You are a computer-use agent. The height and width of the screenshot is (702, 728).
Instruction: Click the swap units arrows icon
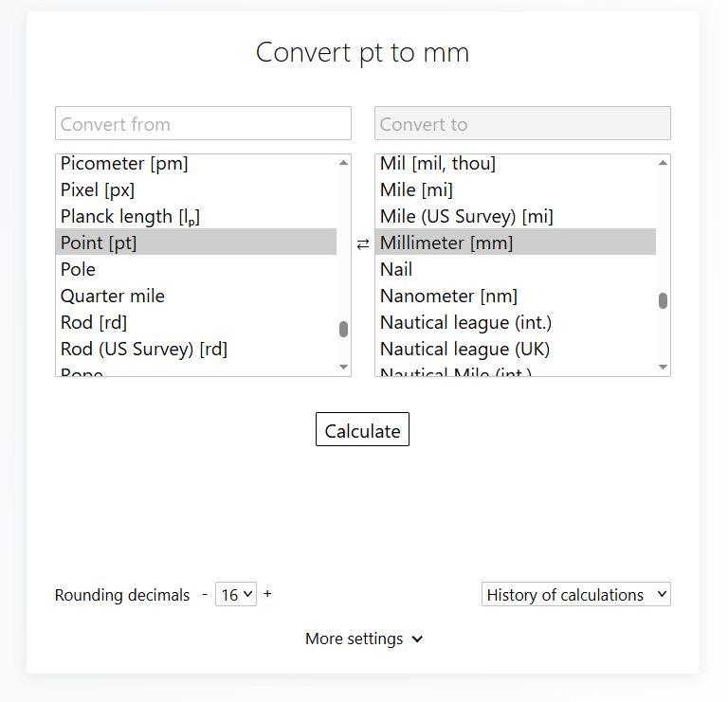363,244
